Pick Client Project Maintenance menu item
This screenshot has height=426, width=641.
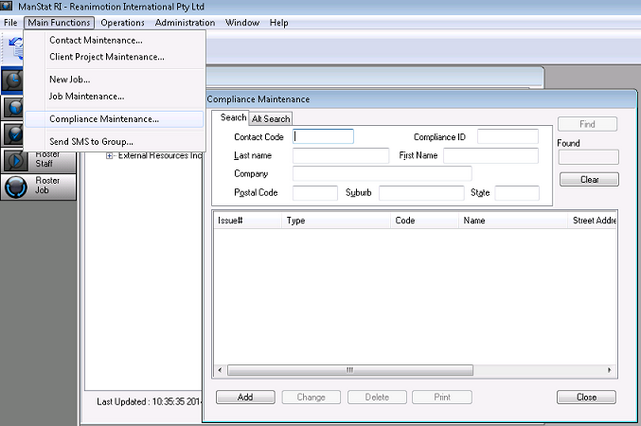pos(107,57)
